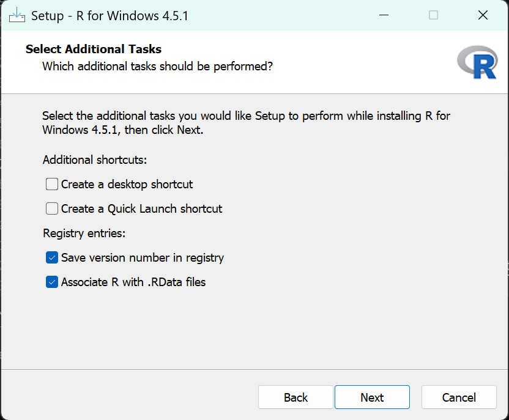Minimize the Setup window
The image size is (509, 420).
tap(384, 15)
